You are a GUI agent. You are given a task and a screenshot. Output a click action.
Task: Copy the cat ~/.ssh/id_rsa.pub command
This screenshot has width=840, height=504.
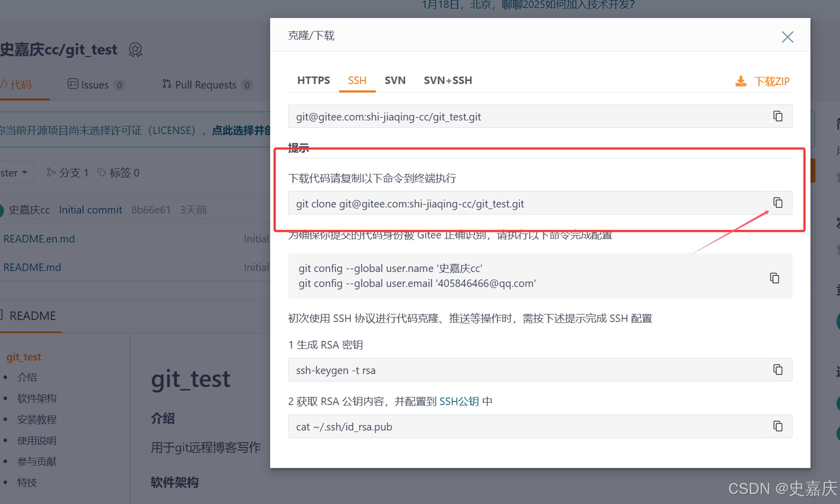778,426
